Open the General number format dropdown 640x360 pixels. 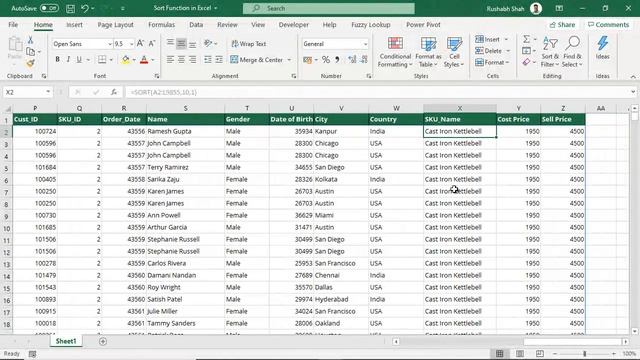365,44
